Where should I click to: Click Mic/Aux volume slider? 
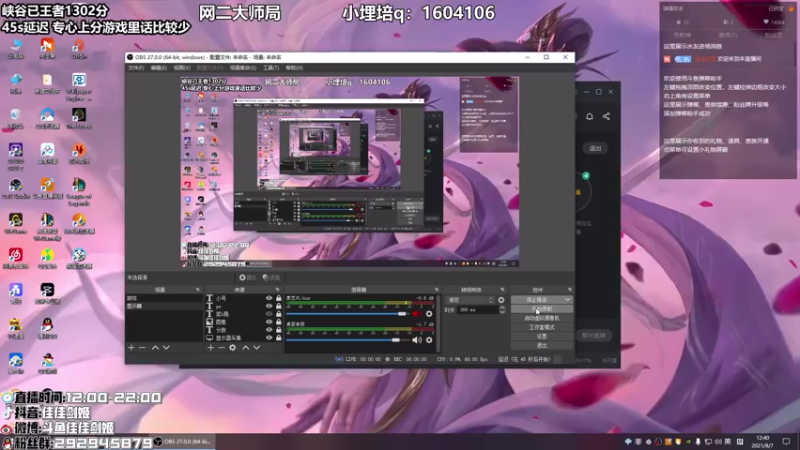coord(347,314)
